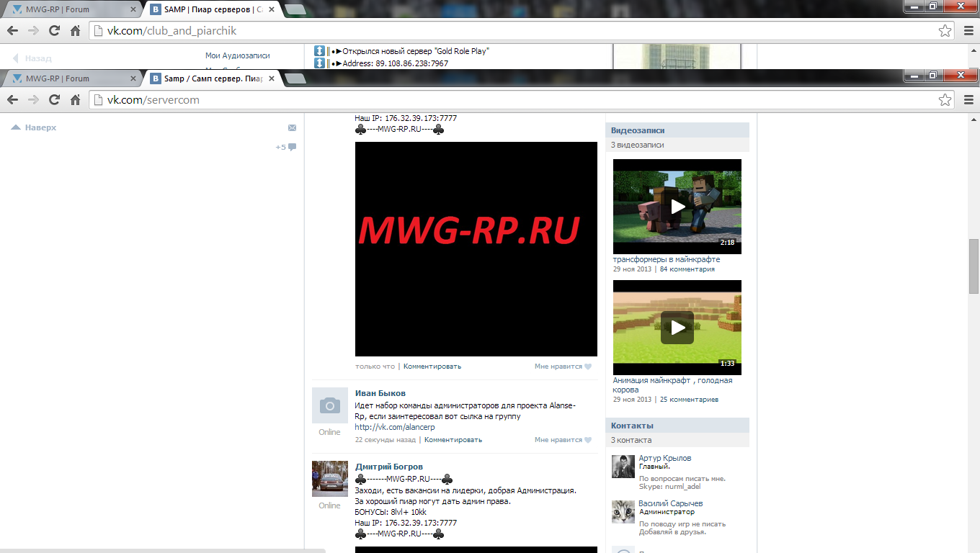Image resolution: width=980 pixels, height=553 pixels.
Task: Click the envelope message icon near Наверх
Action: pyautogui.click(x=292, y=127)
